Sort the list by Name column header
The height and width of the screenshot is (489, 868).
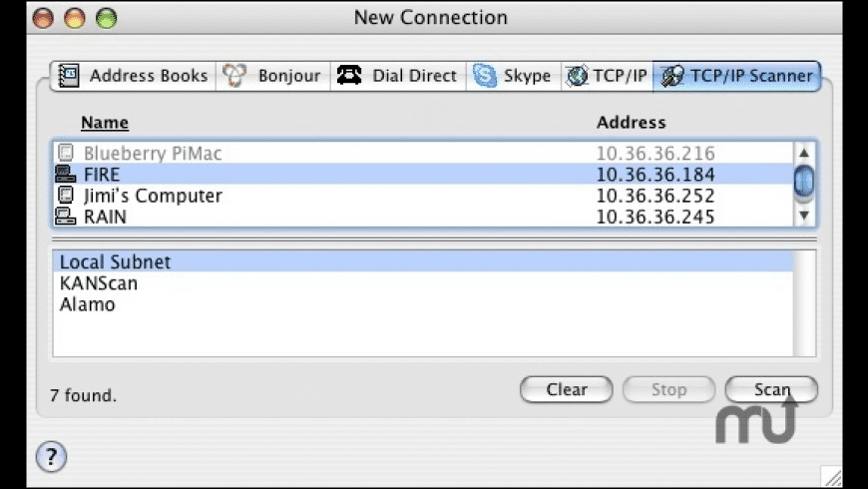[105, 123]
